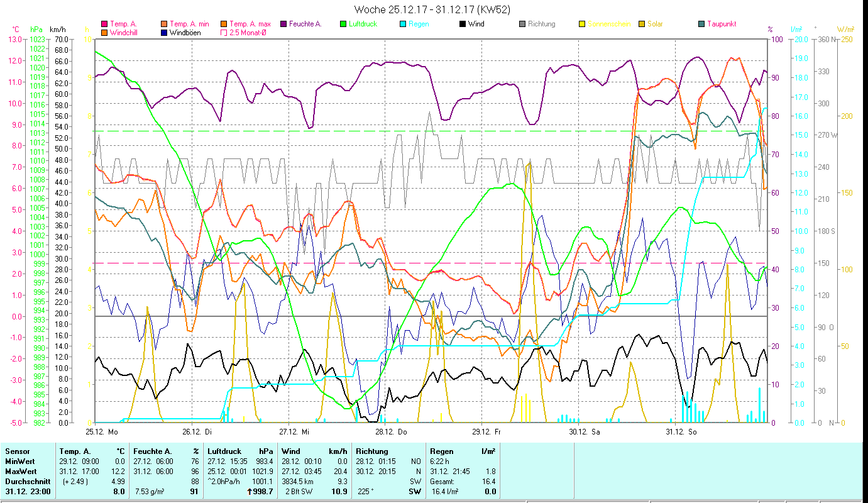Click the '(+ 2.49 )' temperature deviation

coord(76,482)
